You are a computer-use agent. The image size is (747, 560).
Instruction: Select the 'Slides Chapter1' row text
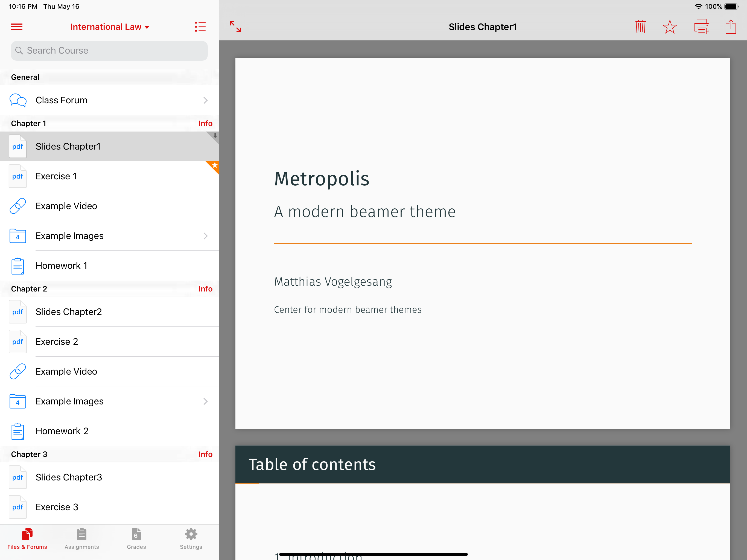tap(68, 146)
